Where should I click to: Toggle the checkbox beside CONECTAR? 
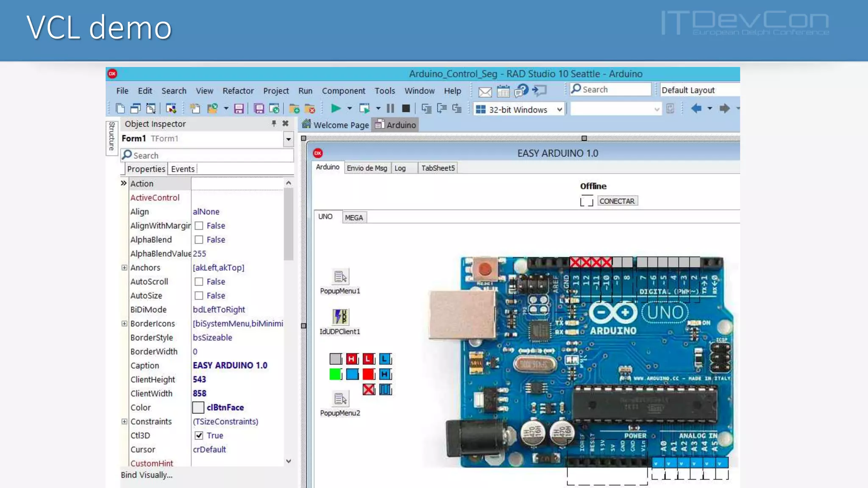587,201
